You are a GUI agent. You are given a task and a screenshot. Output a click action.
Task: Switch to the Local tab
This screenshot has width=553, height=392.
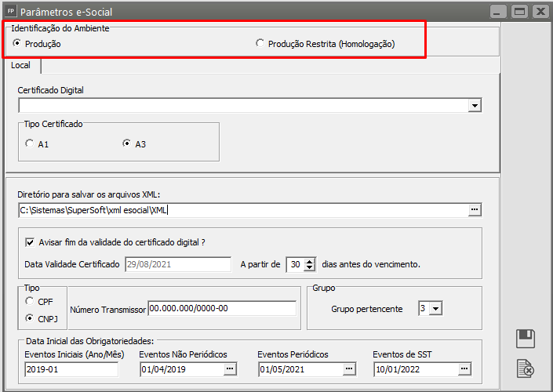tap(21, 65)
